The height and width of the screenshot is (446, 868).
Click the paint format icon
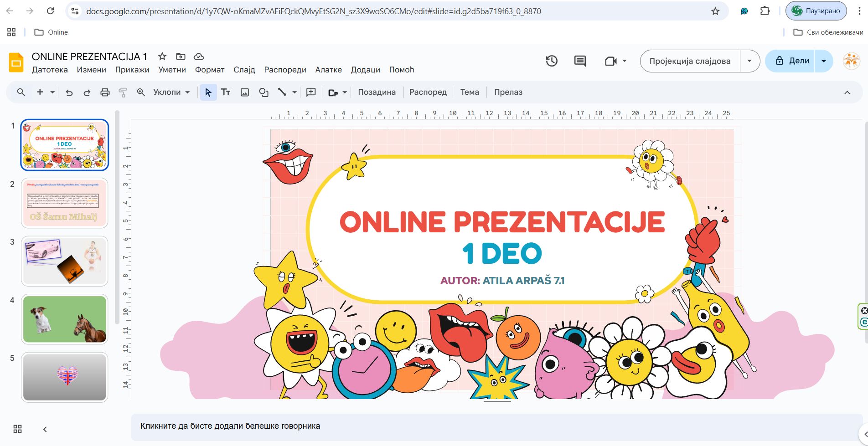click(x=123, y=92)
